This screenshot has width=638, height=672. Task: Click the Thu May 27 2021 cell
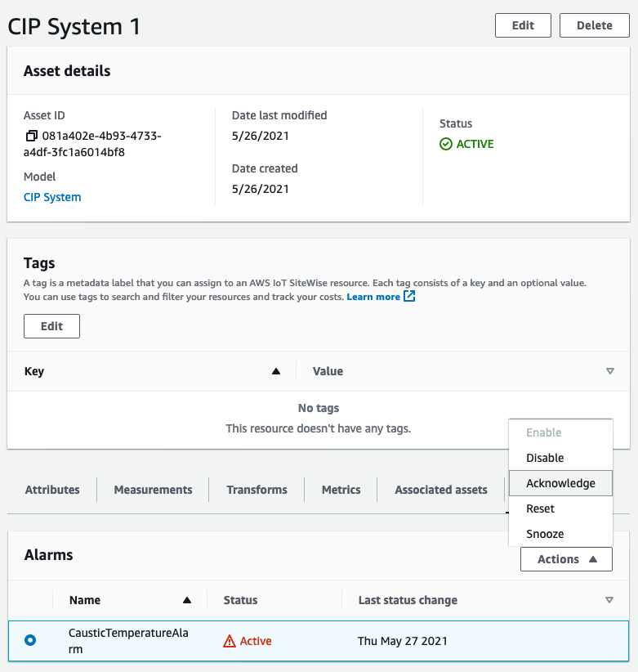coord(403,641)
